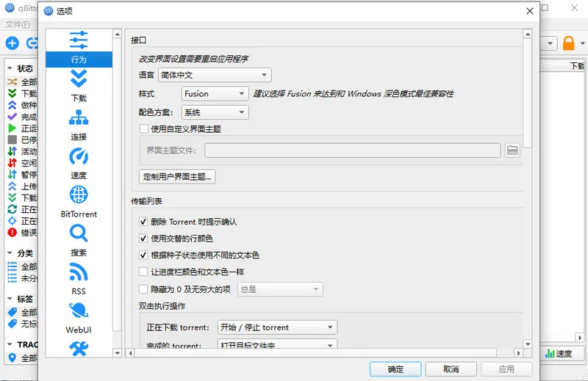The height and width of the screenshot is (381, 588).
Task: Select the 正运行 running filter play icon
Action: click(12, 128)
